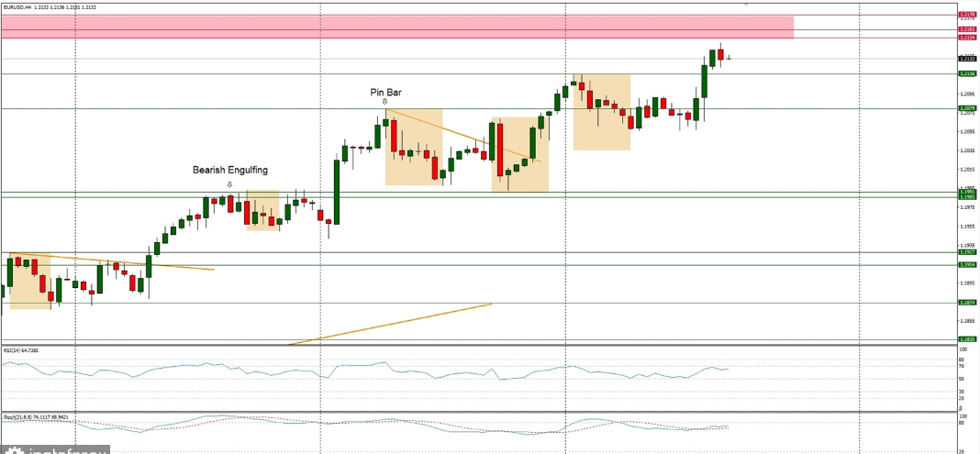The image size is (980, 454).
Task: Select the Bearish Engulfing text annotation
Action: click(229, 170)
